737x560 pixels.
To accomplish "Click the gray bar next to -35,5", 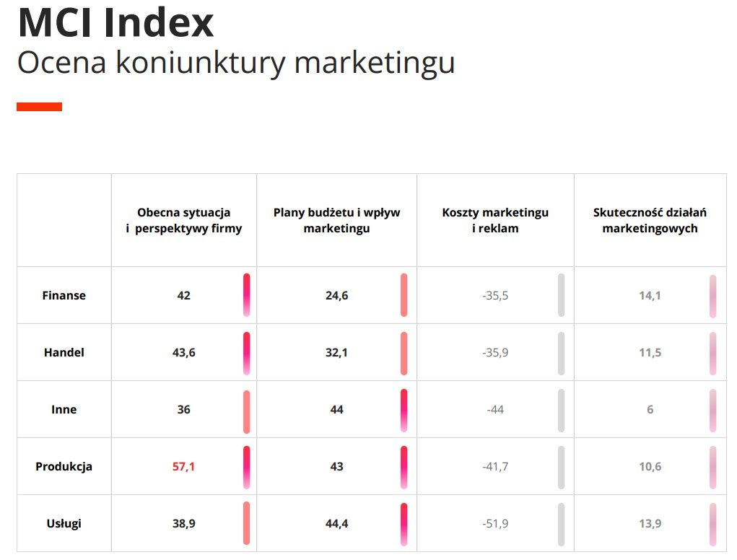I will pos(561,295).
